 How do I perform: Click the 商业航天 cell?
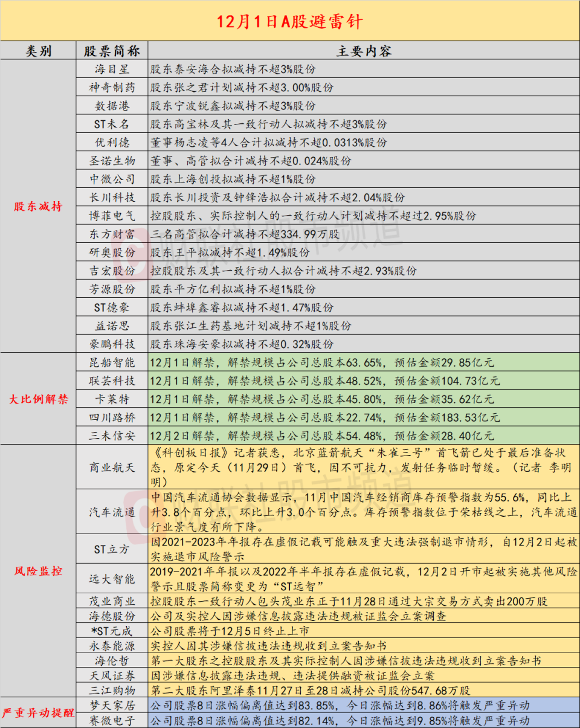click(x=112, y=466)
